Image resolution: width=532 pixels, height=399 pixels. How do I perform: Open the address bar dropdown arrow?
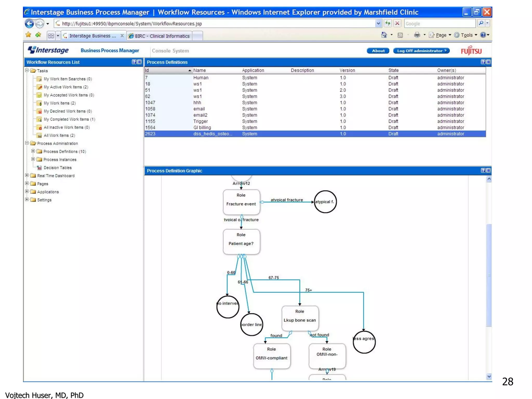point(378,24)
